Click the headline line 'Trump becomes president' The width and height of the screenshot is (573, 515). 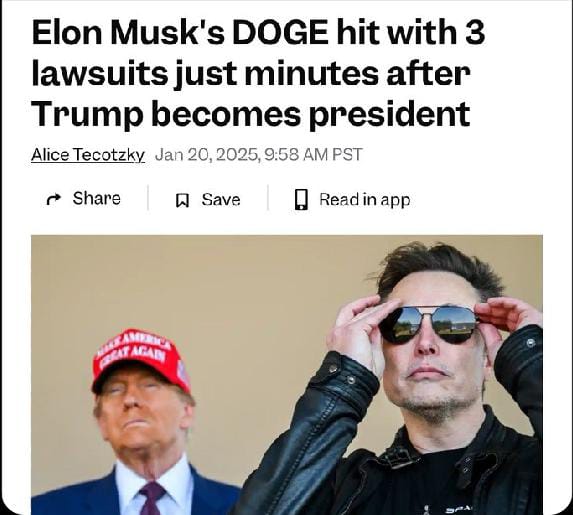click(x=251, y=114)
